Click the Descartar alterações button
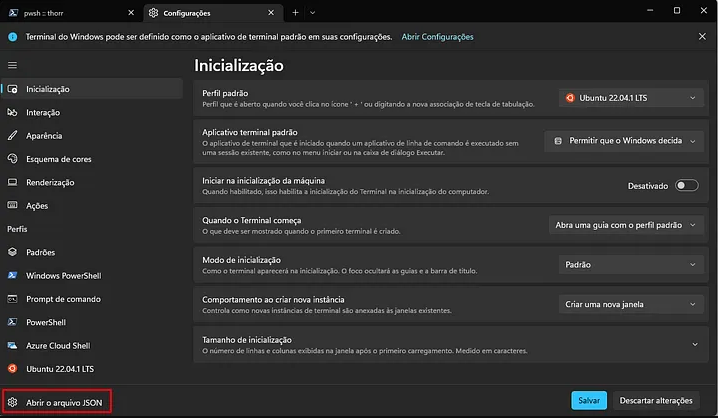Screen dimensions: 718x418 (x=656, y=401)
